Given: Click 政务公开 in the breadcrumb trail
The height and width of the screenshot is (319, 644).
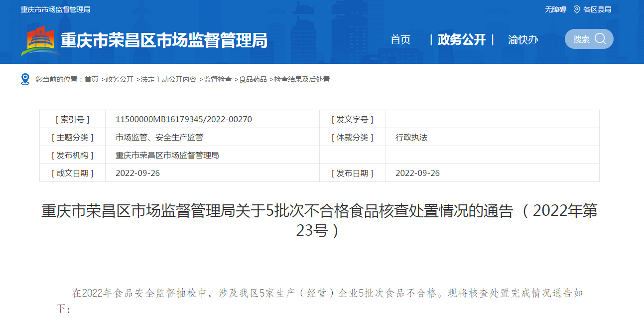Looking at the screenshot, I should coord(120,79).
